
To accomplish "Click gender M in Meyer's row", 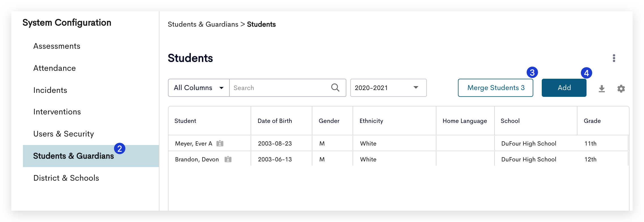I will click(x=322, y=144).
